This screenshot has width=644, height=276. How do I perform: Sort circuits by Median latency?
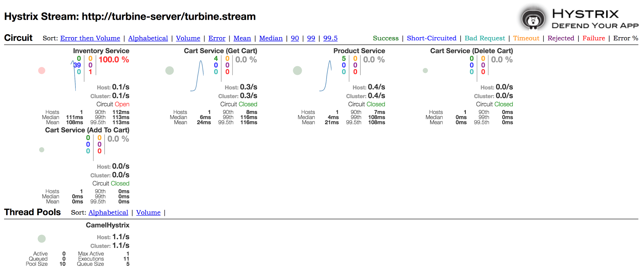pyautogui.click(x=271, y=38)
